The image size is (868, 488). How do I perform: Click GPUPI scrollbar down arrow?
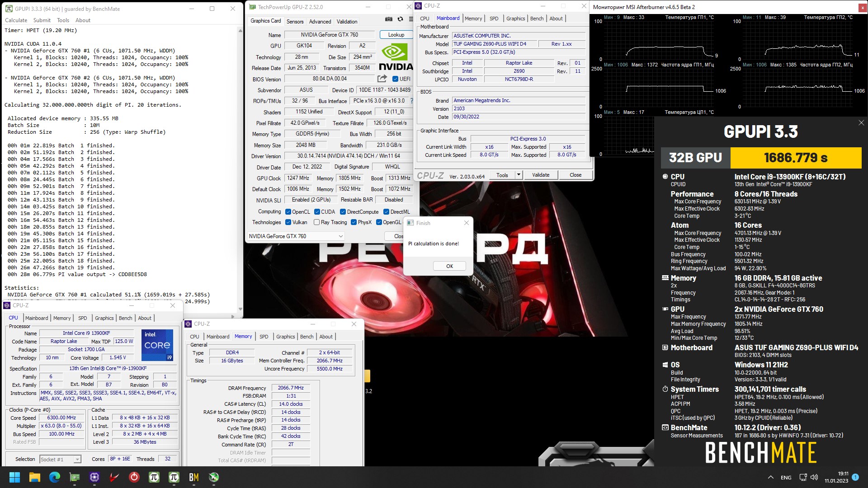[x=240, y=309]
